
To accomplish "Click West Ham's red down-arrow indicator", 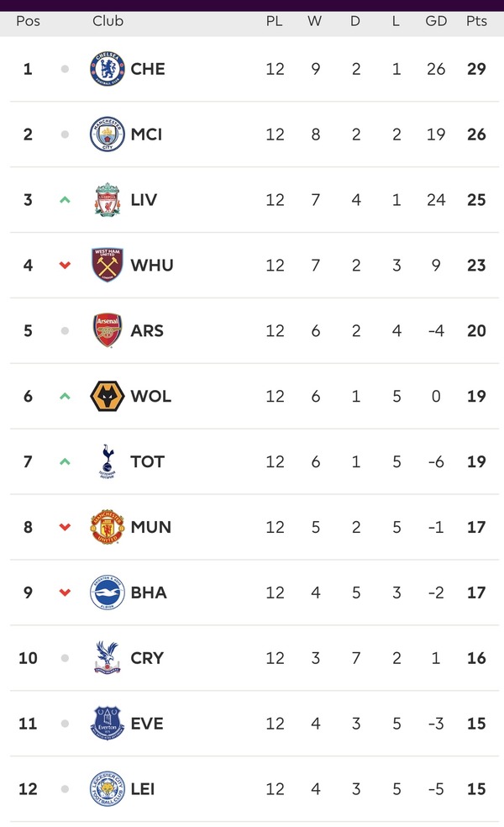I will pos(65,266).
